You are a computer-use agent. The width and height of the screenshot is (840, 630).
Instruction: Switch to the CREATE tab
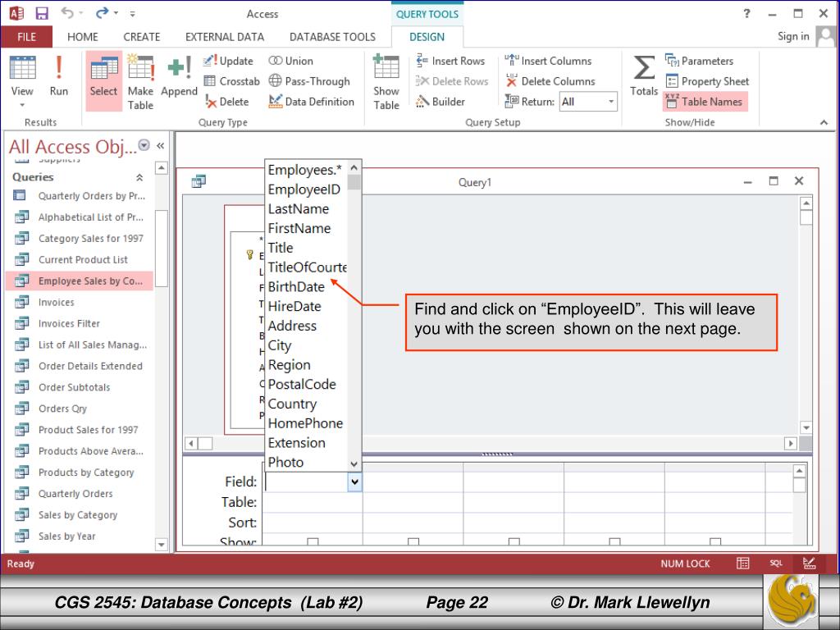point(141,37)
